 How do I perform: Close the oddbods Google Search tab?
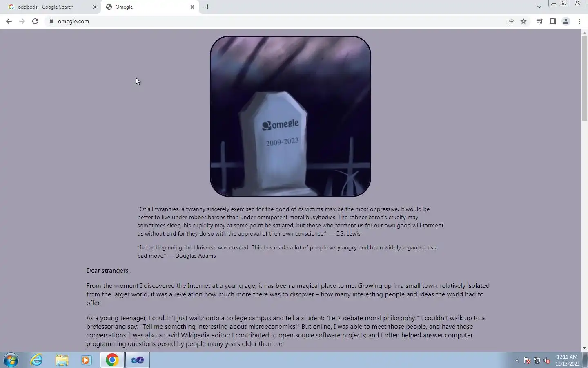click(95, 7)
